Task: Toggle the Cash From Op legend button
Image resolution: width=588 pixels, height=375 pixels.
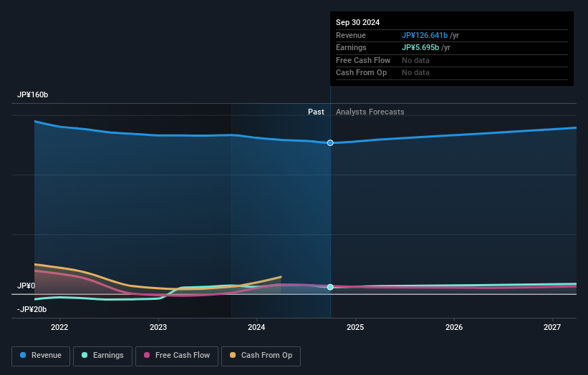Action: pos(261,356)
